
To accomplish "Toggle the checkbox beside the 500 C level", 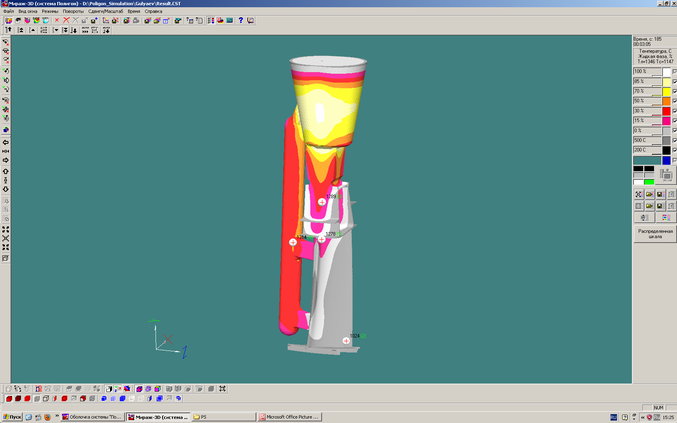I will (x=674, y=140).
